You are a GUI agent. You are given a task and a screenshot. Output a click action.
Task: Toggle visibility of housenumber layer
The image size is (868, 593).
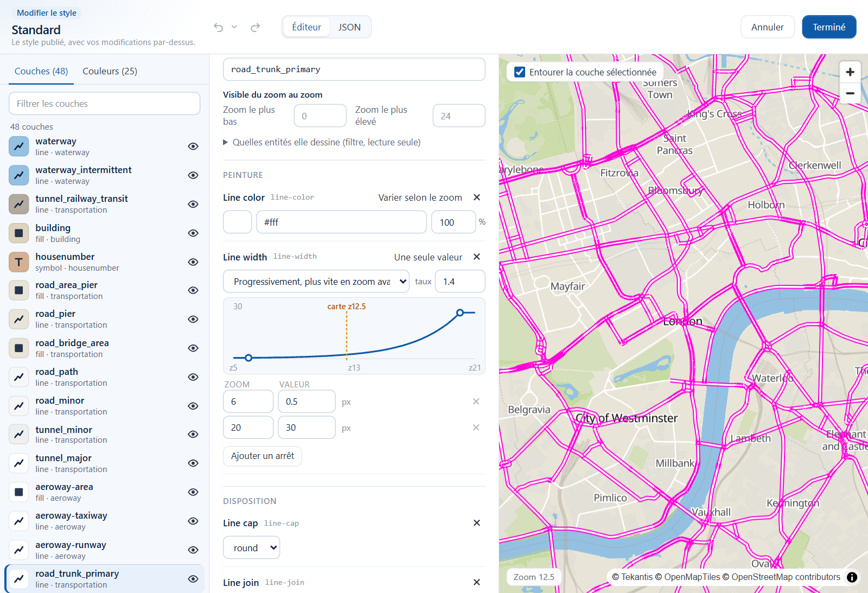[x=193, y=262]
